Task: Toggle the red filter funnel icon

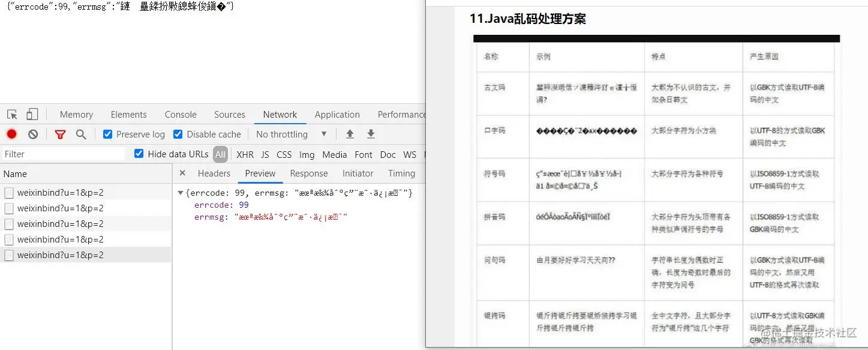Action: pyautogui.click(x=60, y=134)
